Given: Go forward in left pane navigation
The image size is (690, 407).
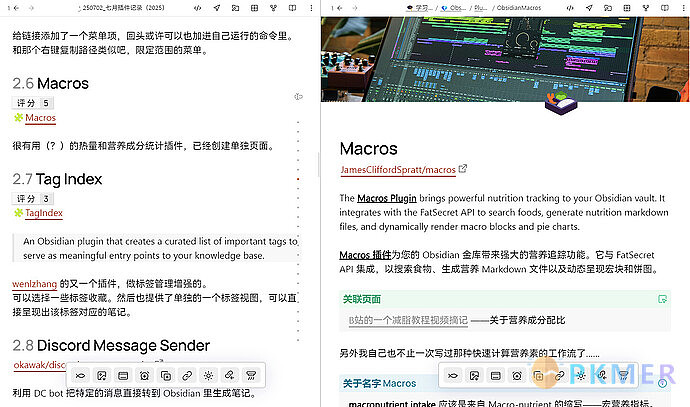Looking at the screenshot, I should (x=31, y=8).
